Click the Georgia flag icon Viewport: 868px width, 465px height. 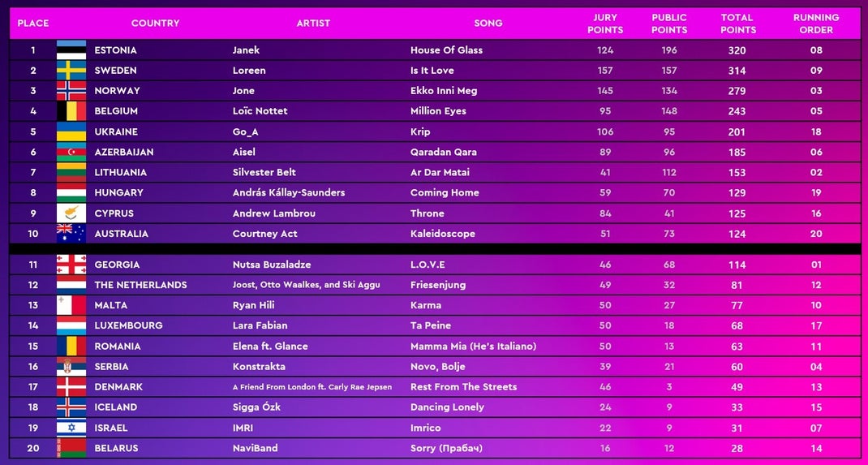pyautogui.click(x=71, y=265)
